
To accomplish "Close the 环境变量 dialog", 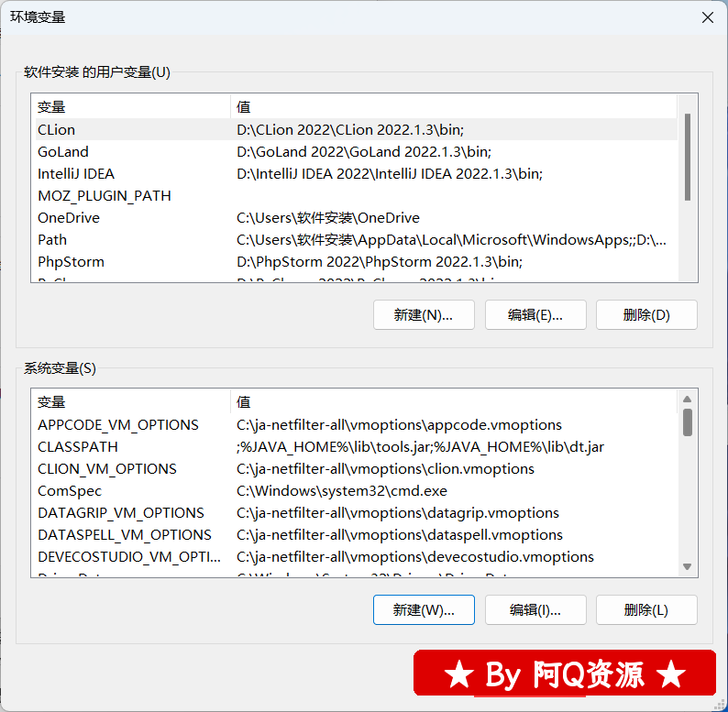I will click(707, 17).
